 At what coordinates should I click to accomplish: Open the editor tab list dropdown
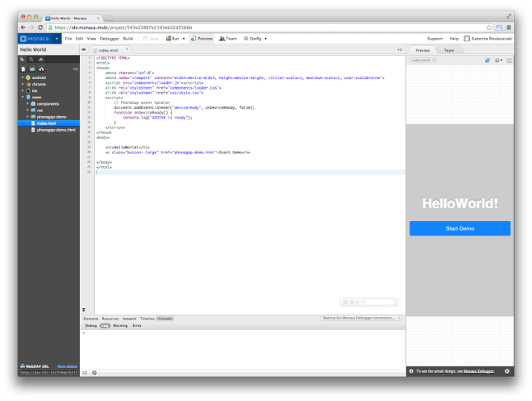click(x=400, y=49)
